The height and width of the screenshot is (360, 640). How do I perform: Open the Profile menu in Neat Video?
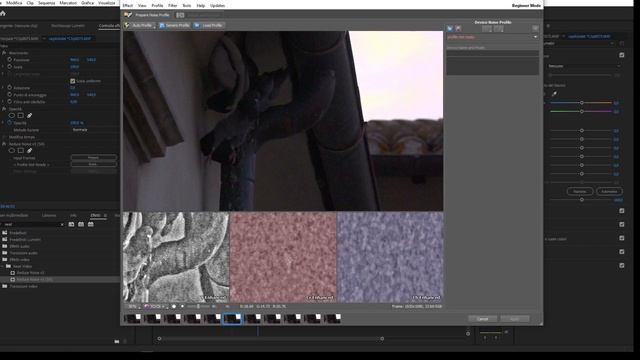[157, 6]
